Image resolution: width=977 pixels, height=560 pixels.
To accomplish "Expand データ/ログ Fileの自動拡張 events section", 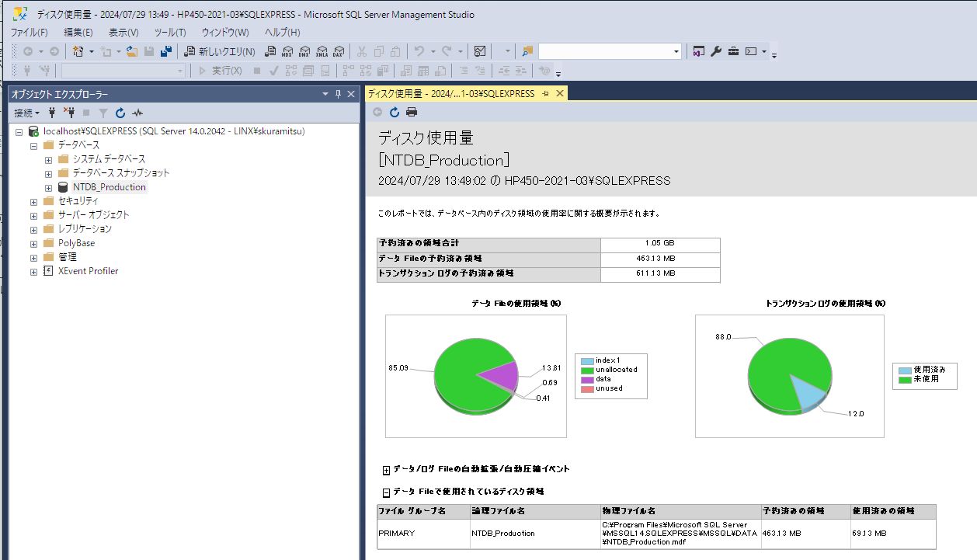I will click(386, 470).
